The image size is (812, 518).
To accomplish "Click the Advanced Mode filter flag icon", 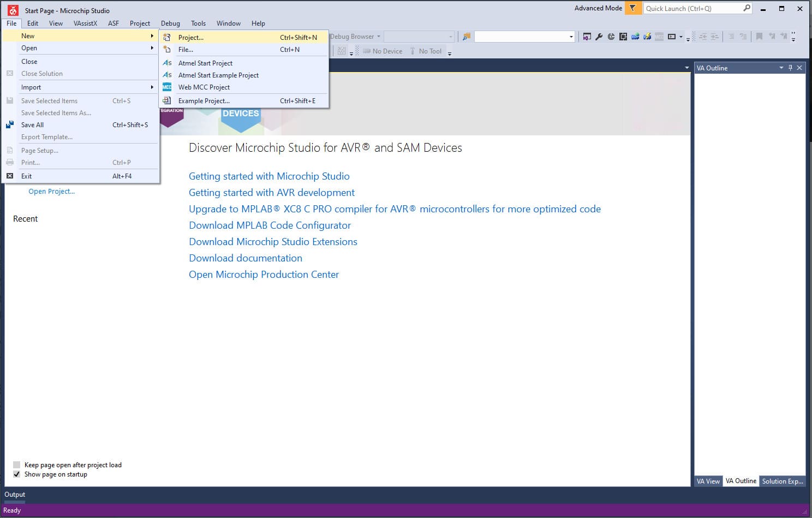I will coord(633,8).
